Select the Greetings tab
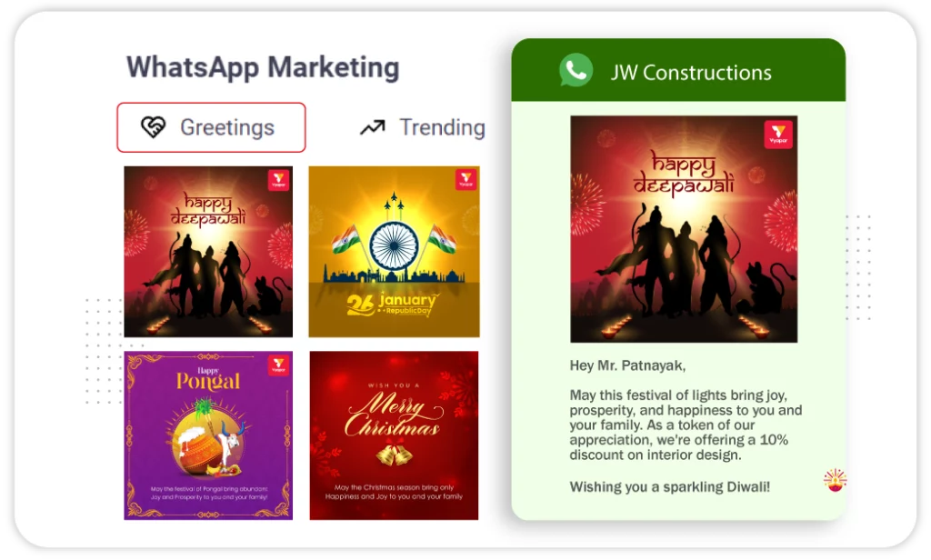This screenshot has height=560, width=931. click(x=211, y=127)
